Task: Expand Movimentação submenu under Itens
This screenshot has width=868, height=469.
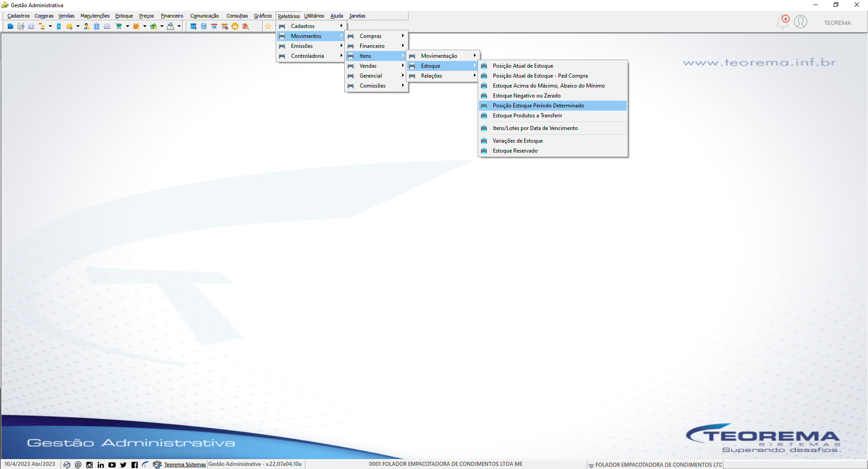Action: pyautogui.click(x=443, y=56)
